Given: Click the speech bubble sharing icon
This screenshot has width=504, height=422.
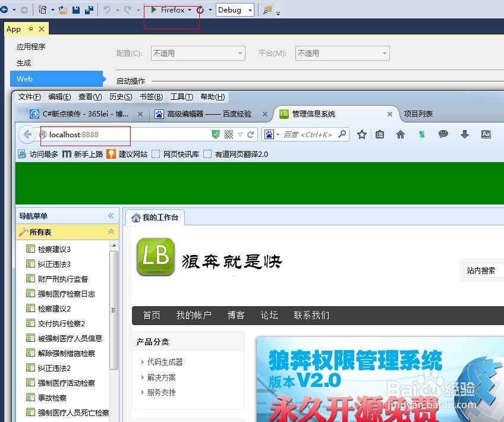Looking at the screenshot, I should pyautogui.click(x=443, y=135).
